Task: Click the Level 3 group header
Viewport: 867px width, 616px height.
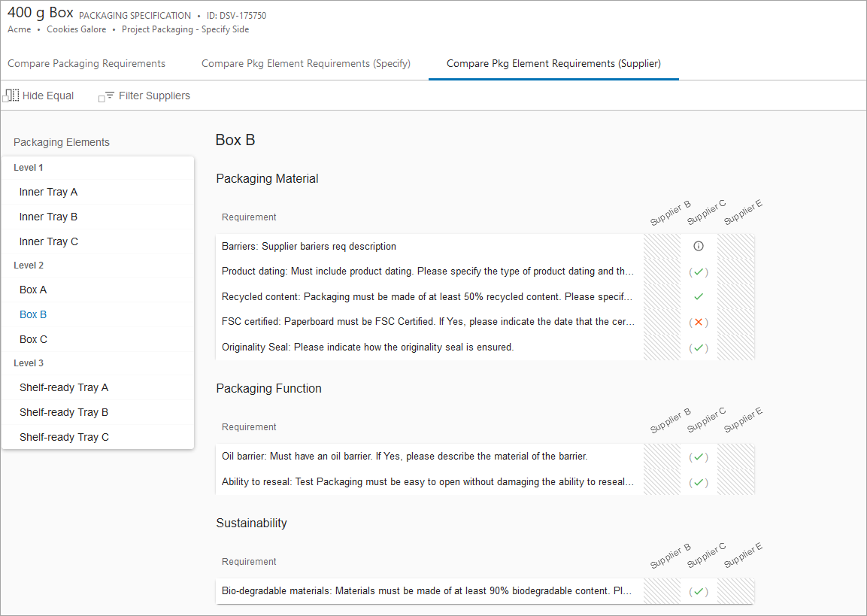Action: (29, 363)
